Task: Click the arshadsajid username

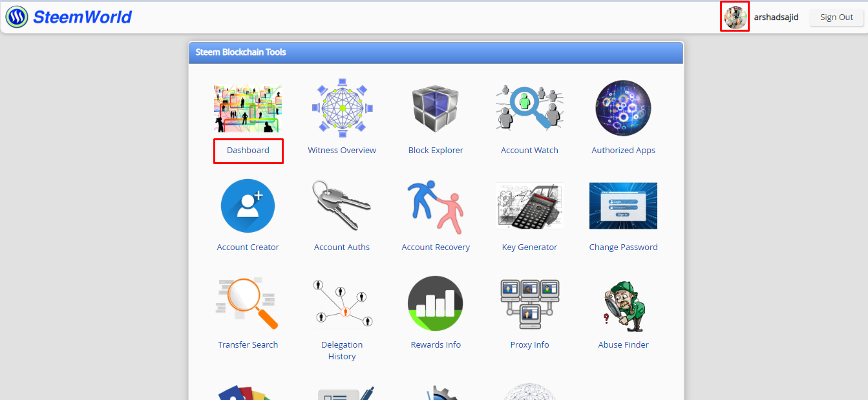Action: coord(776,17)
